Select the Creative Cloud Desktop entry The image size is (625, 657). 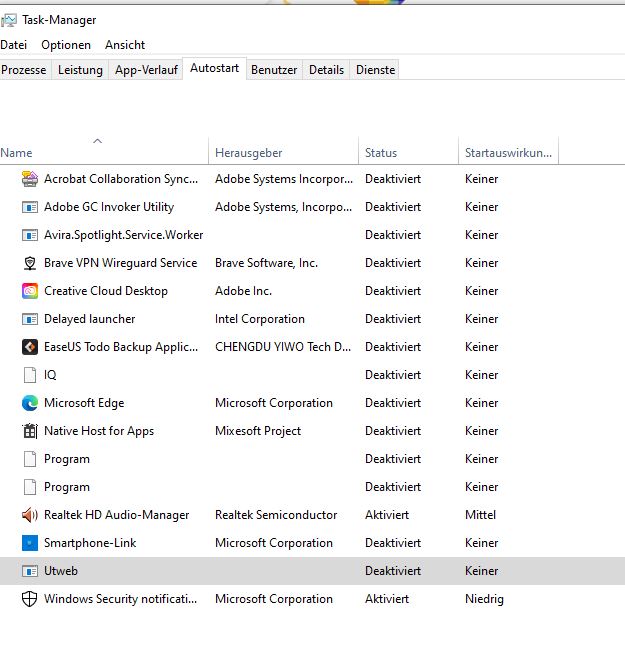(x=106, y=291)
